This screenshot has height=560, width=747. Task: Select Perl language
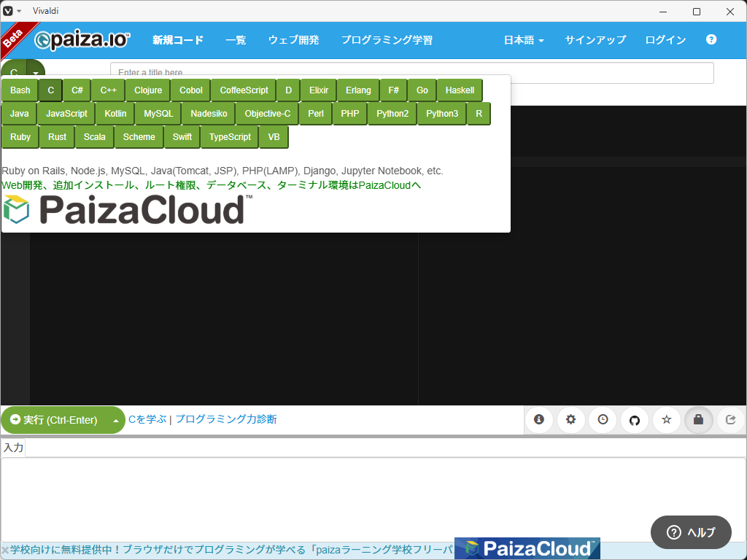[x=316, y=114]
